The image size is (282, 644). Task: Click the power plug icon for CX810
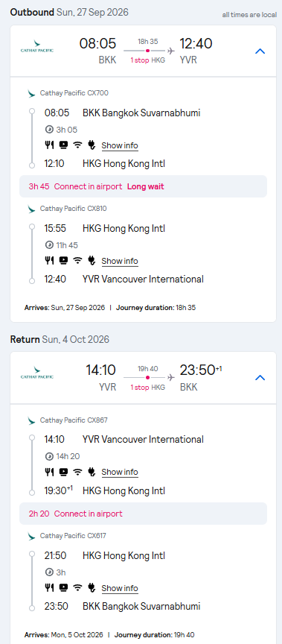(x=92, y=260)
